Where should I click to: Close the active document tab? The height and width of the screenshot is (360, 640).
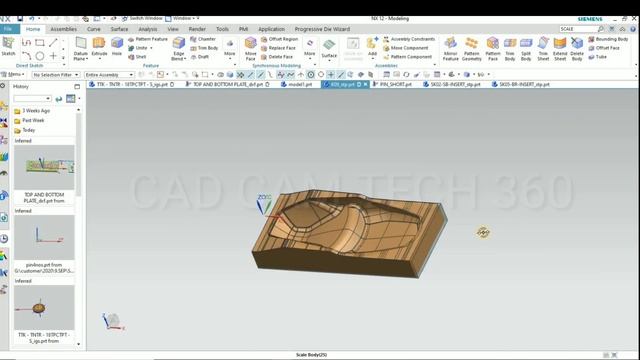tap(365, 84)
